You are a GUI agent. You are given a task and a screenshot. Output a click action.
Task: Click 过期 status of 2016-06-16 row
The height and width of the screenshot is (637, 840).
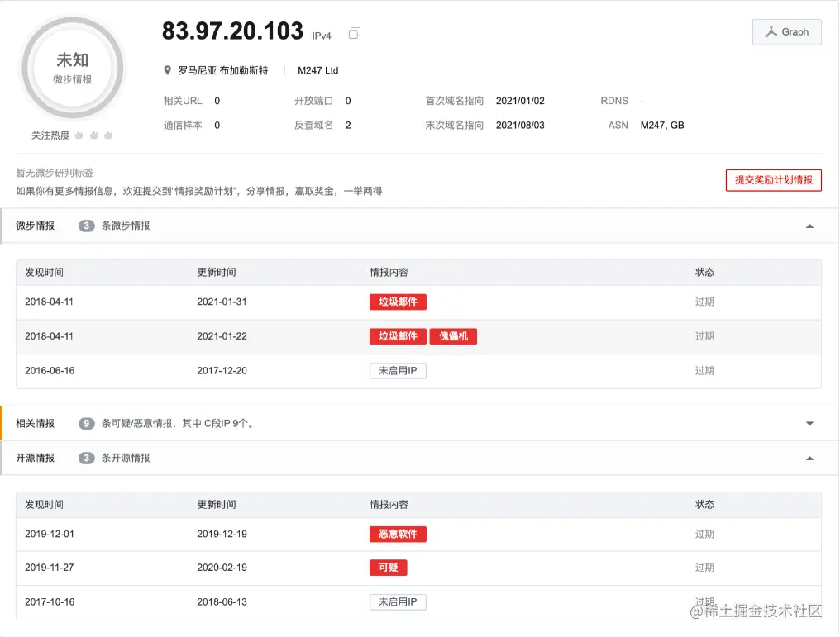pos(704,370)
